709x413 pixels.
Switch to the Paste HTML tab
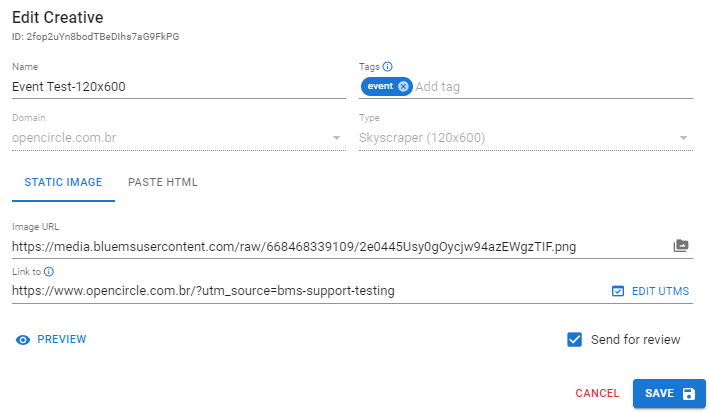click(163, 183)
